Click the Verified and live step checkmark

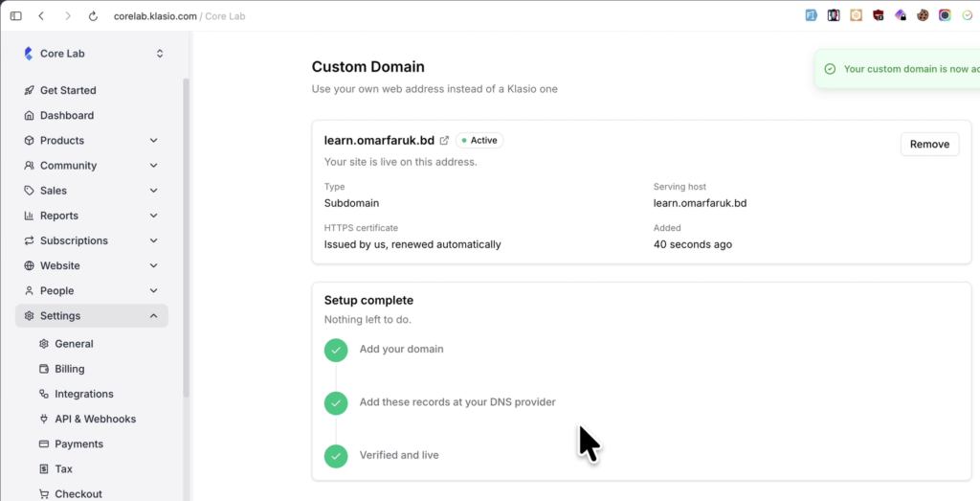click(336, 456)
